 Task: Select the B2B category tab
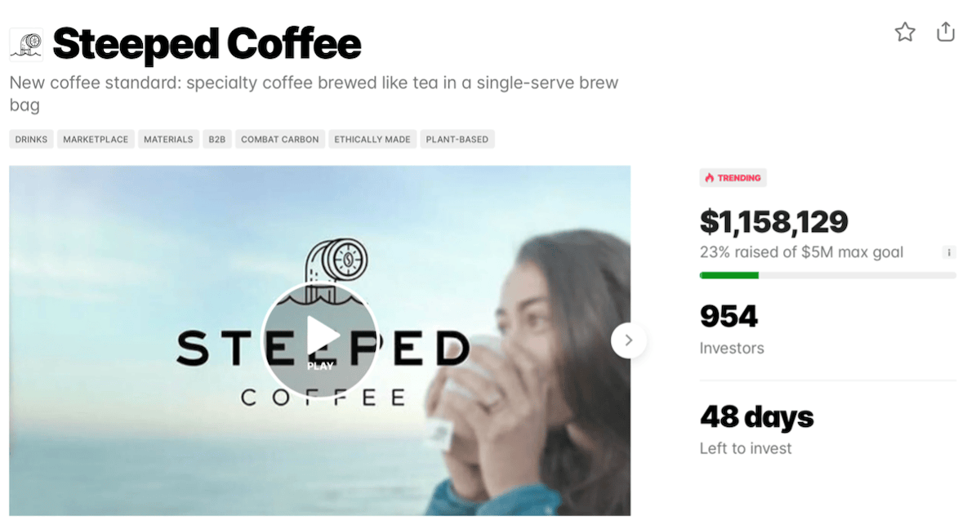(x=216, y=139)
